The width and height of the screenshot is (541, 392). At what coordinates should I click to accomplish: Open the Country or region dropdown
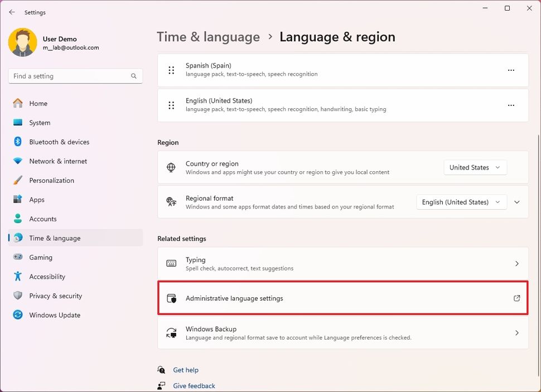click(x=475, y=167)
